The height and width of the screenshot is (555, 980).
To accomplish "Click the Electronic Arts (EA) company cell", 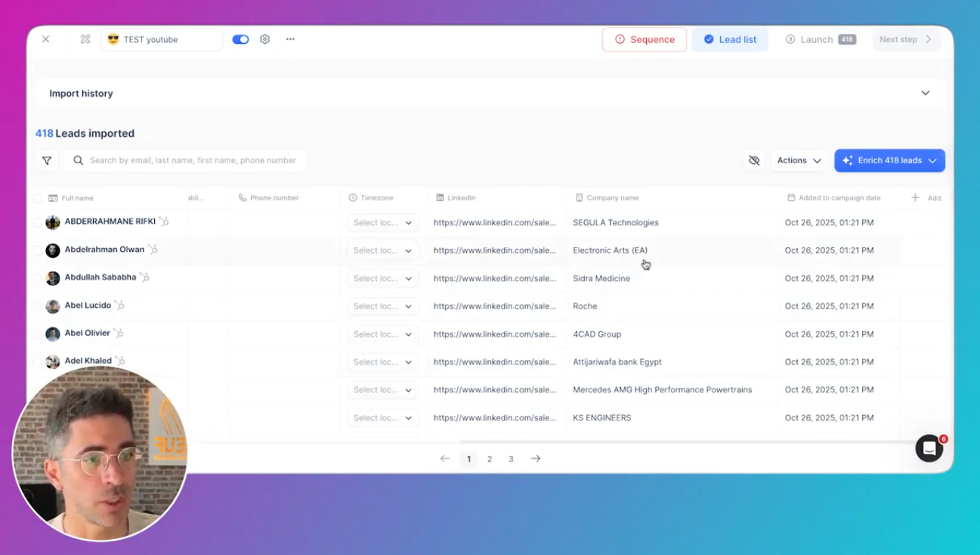I will (610, 250).
